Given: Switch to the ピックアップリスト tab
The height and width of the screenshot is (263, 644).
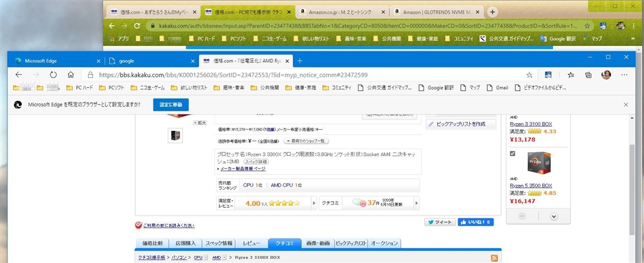Looking at the screenshot, I should coord(351,243).
